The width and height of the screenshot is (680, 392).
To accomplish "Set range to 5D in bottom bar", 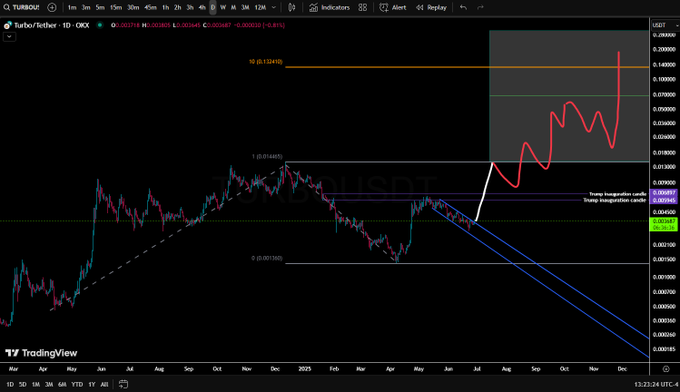I will pos(23,384).
